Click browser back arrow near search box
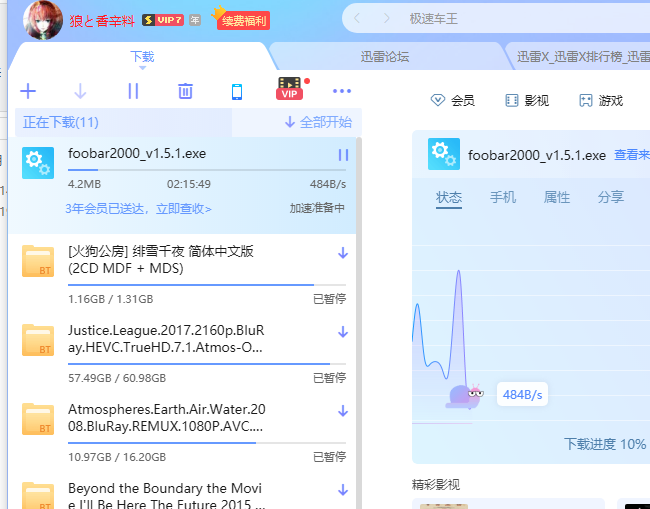650x509 pixels. pos(359,18)
